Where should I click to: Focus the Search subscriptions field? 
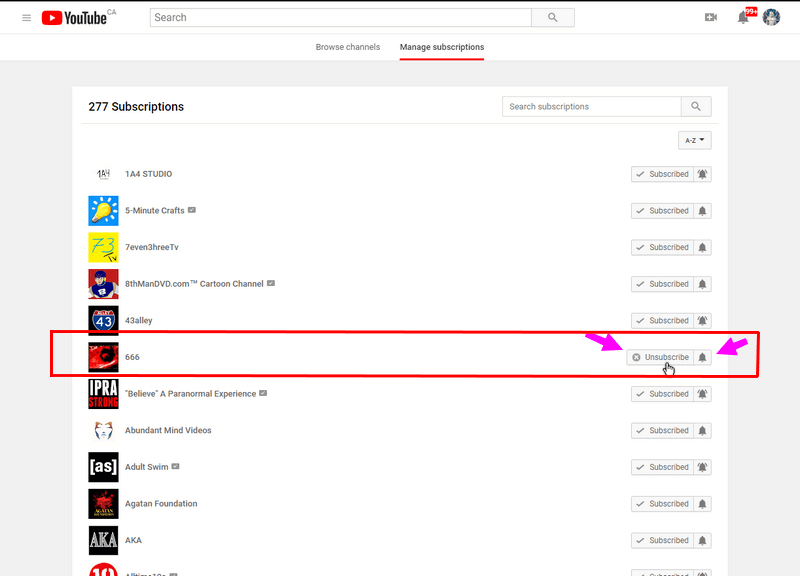(592, 107)
